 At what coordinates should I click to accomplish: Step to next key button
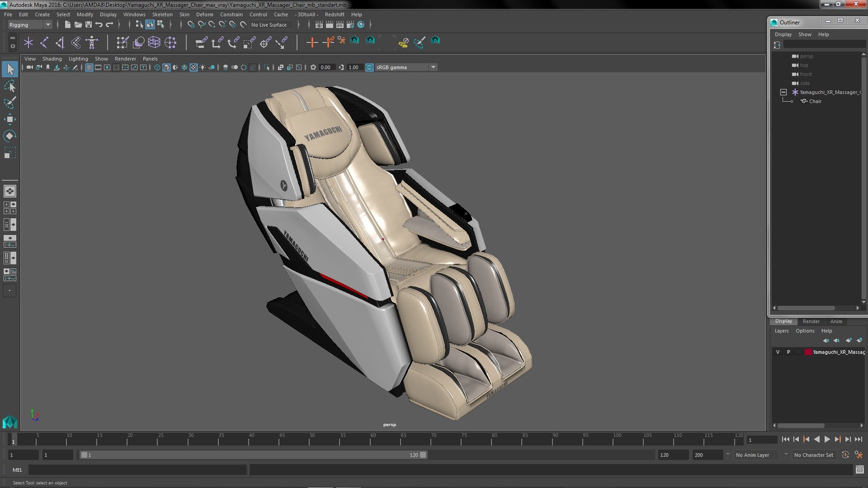click(x=837, y=439)
